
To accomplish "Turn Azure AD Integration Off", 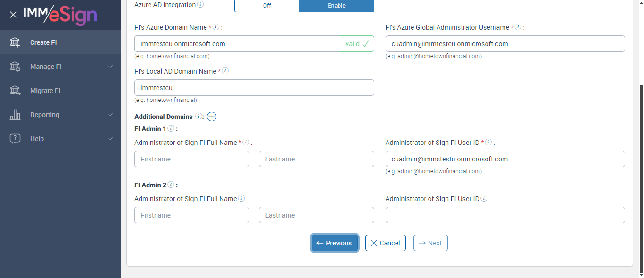I will pyautogui.click(x=267, y=6).
